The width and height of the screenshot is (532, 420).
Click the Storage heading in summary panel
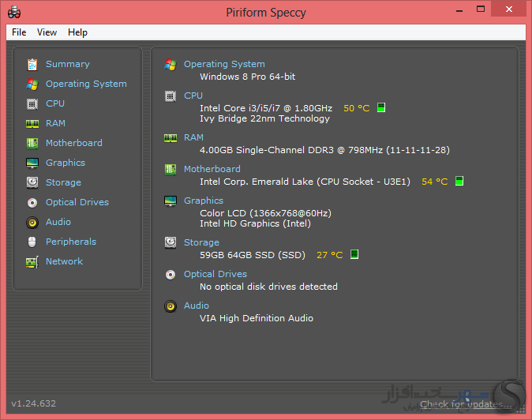coord(201,242)
